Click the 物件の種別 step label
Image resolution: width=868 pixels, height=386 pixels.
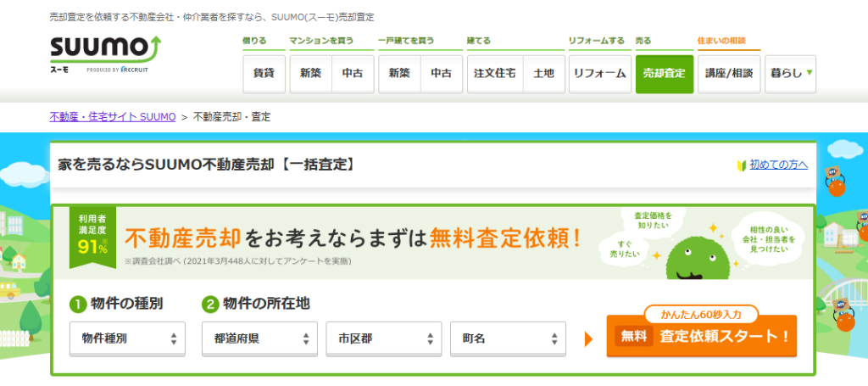pyautogui.click(x=127, y=304)
